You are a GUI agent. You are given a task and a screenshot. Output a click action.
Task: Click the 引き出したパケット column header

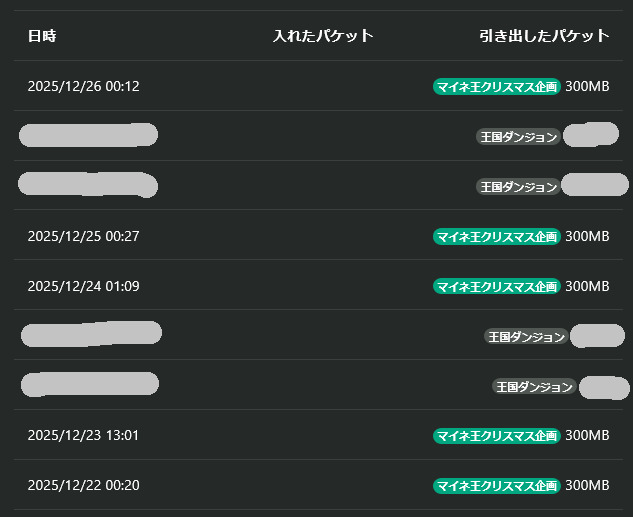[x=544, y=36]
